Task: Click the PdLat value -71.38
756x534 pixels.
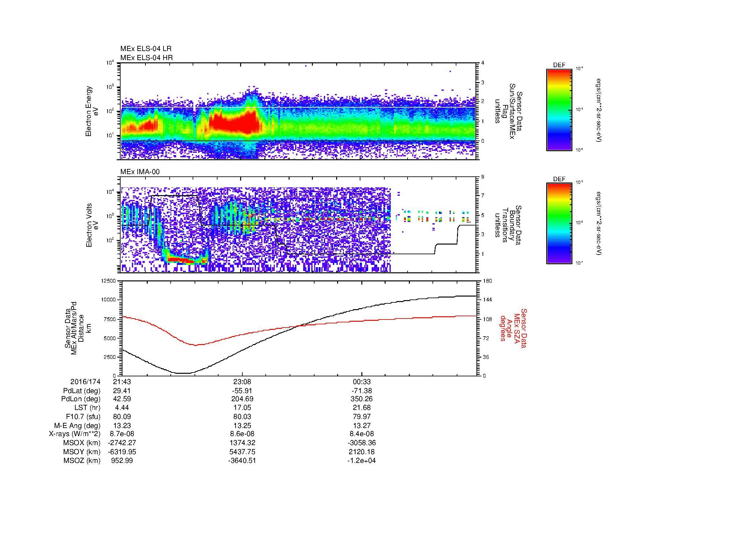Action: (362, 391)
